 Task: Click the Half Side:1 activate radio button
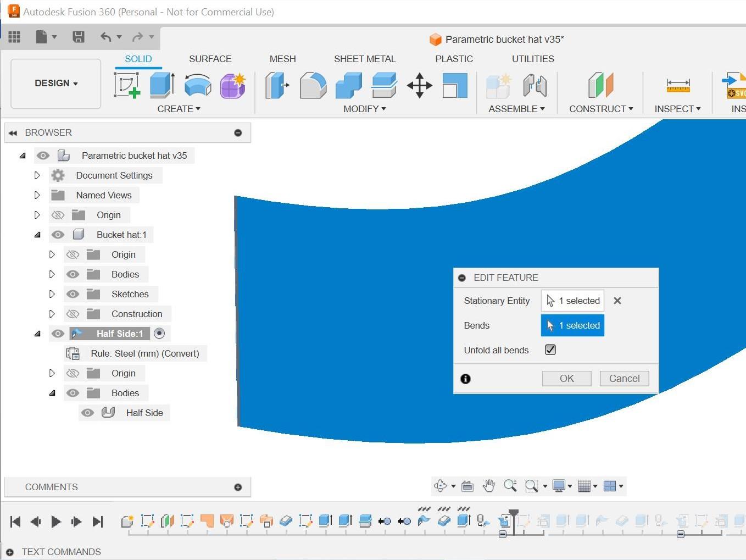159,333
